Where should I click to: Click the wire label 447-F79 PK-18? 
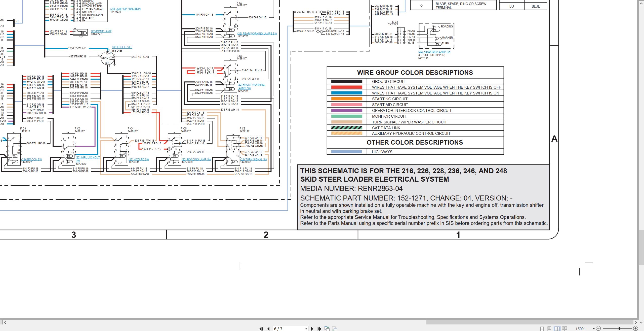tap(78, 56)
